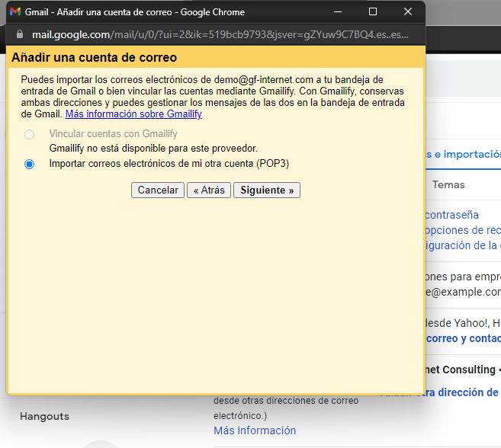Click 'Gmailify no está disponible para este proveedor' text
The width and height of the screenshot is (501, 448).
(x=153, y=149)
